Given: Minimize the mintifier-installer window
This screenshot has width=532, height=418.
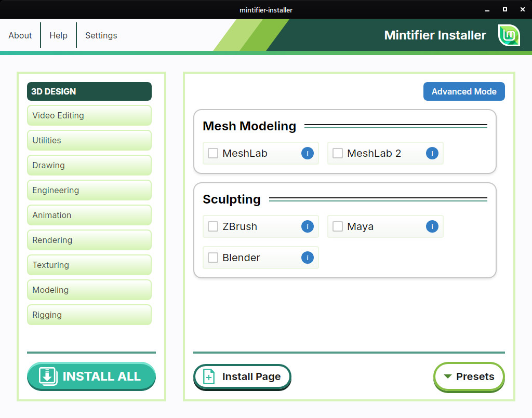Looking at the screenshot, I should 487,10.
